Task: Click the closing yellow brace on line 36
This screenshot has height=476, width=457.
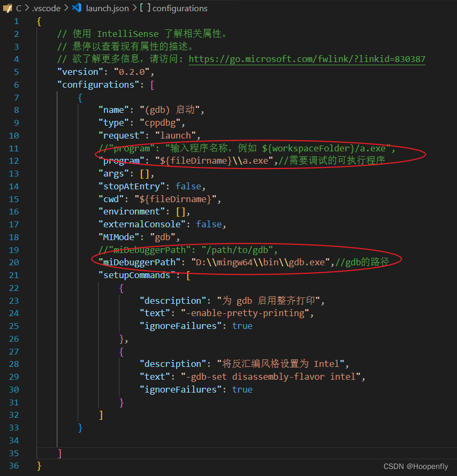Action: pyautogui.click(x=39, y=466)
